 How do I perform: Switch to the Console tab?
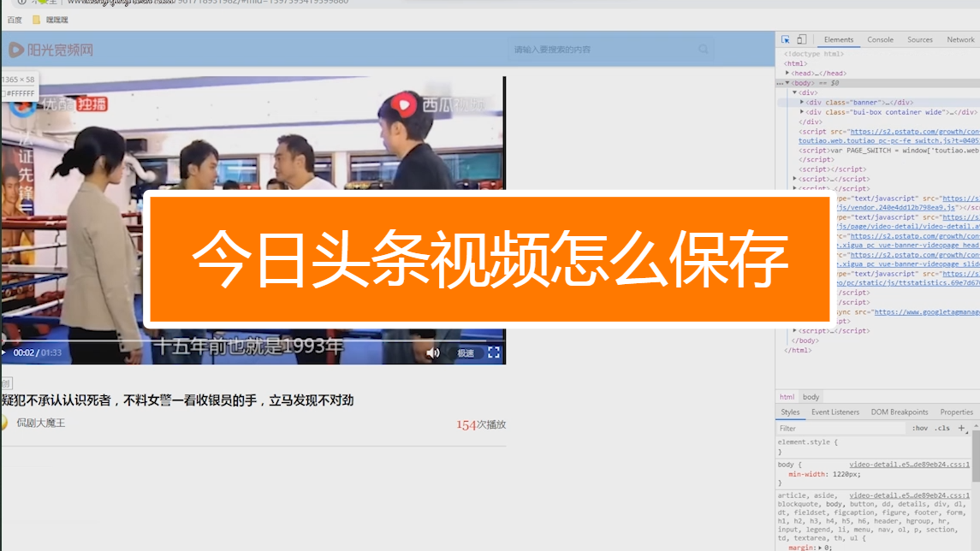point(880,40)
